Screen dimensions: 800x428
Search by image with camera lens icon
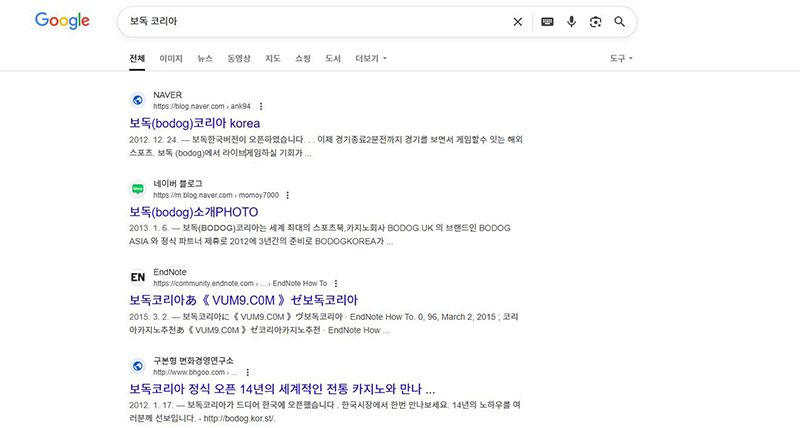click(595, 22)
